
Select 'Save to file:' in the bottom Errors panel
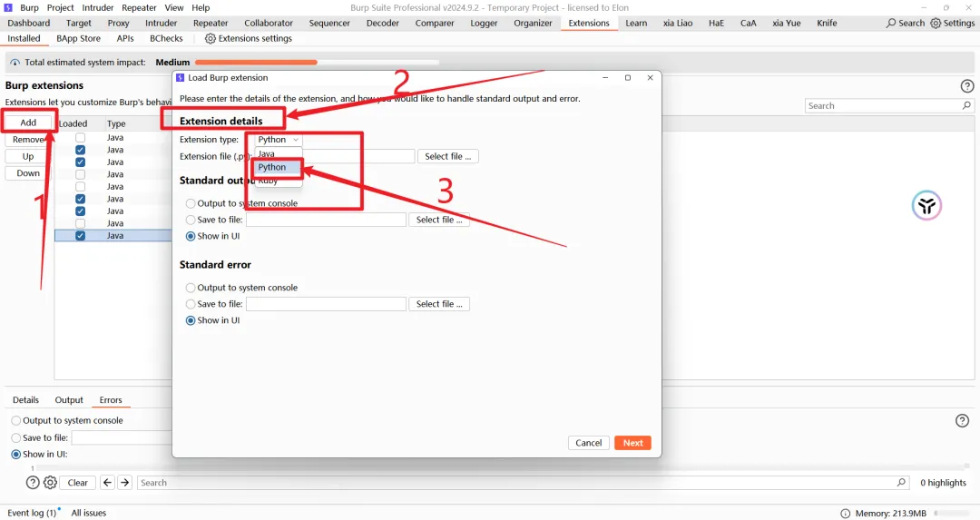[x=16, y=437]
